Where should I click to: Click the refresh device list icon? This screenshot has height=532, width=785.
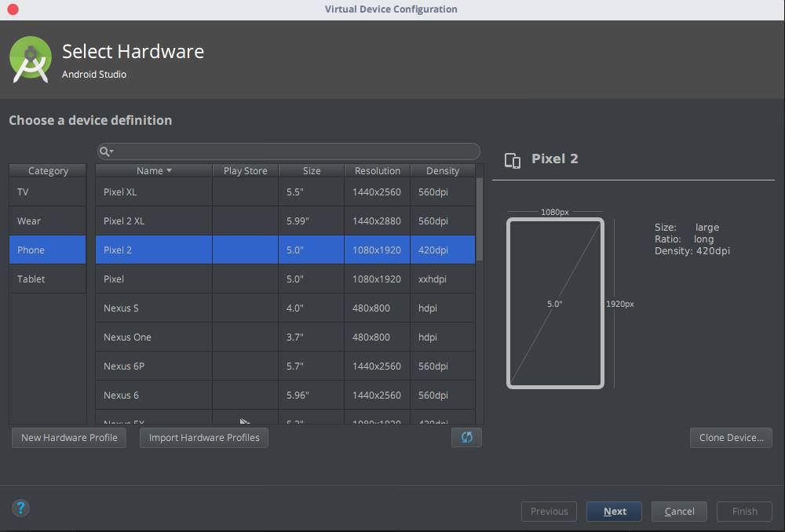coord(466,437)
